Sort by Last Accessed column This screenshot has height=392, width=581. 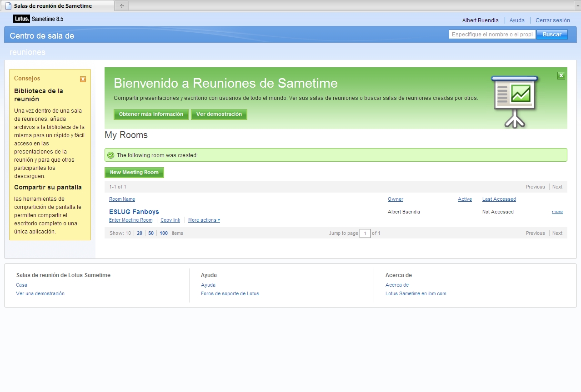[499, 199]
